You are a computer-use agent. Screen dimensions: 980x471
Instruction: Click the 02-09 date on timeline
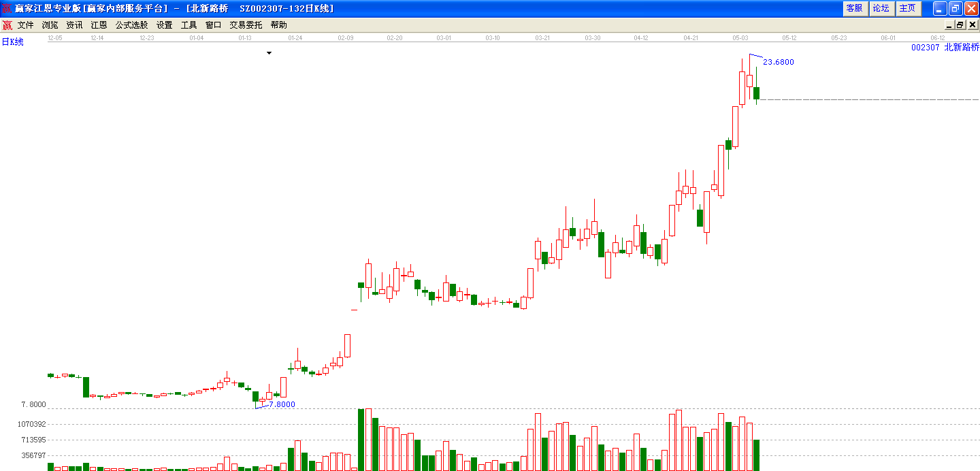tap(346, 38)
